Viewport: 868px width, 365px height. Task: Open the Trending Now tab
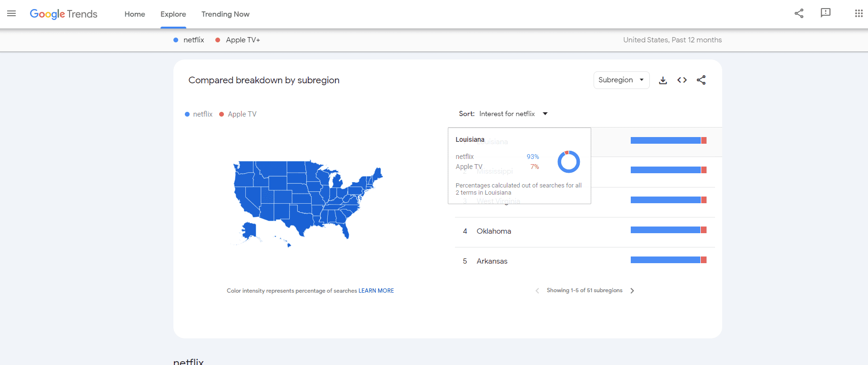[225, 14]
